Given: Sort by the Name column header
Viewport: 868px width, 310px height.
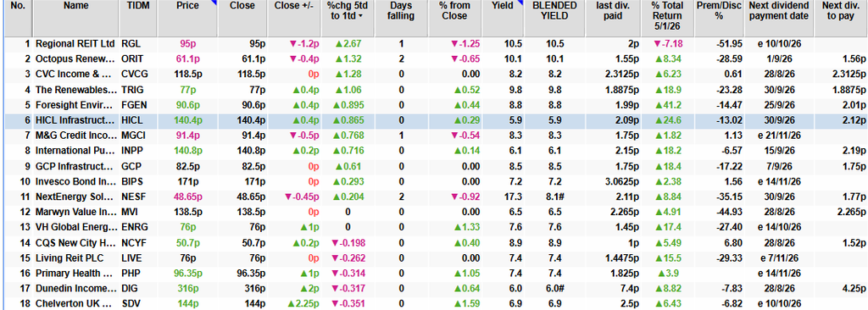Looking at the screenshot, I should click(x=75, y=19).
